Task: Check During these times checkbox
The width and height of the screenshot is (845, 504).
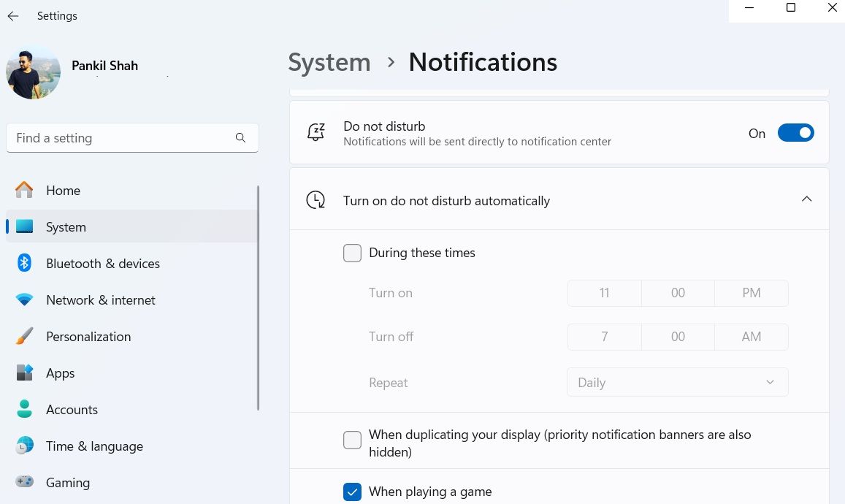Action: coord(353,253)
